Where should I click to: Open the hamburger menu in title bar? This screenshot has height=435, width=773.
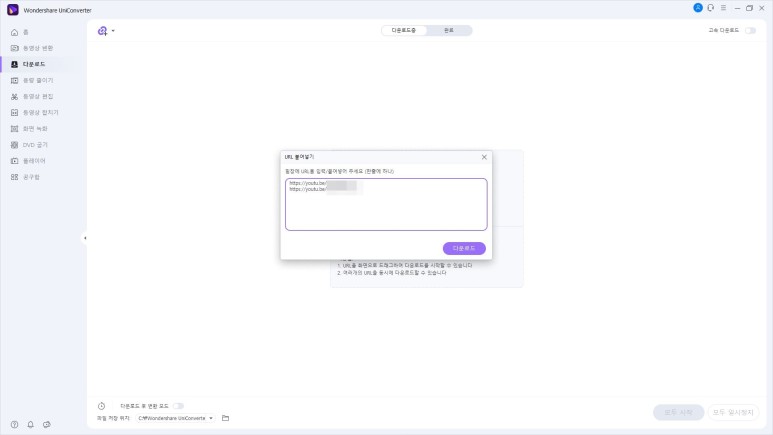[723, 8]
